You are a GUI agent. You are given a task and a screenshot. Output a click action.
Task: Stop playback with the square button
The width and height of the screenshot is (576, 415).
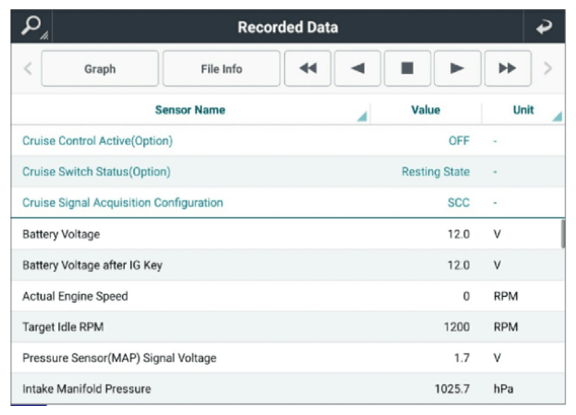point(407,69)
